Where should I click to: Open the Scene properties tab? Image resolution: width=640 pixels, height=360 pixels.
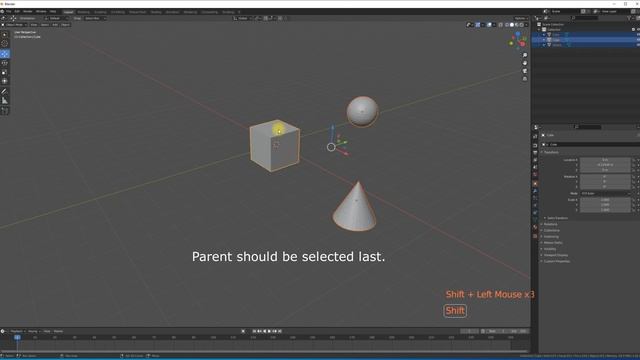(x=535, y=167)
